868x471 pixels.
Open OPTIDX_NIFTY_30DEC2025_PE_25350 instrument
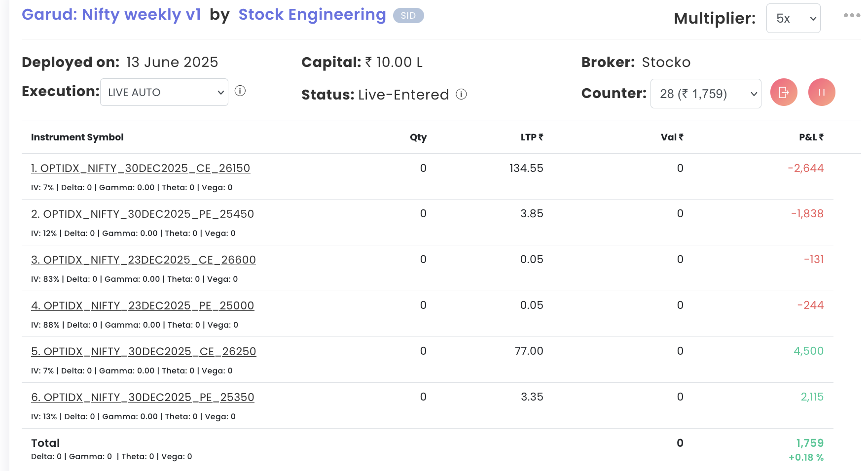143,398
